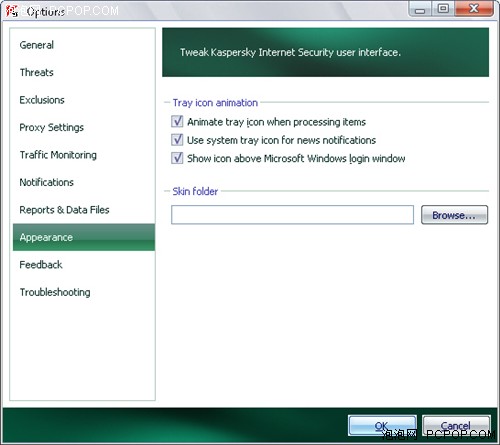Click the Skin folder path field
This screenshot has width=500, height=445.
click(x=292, y=215)
